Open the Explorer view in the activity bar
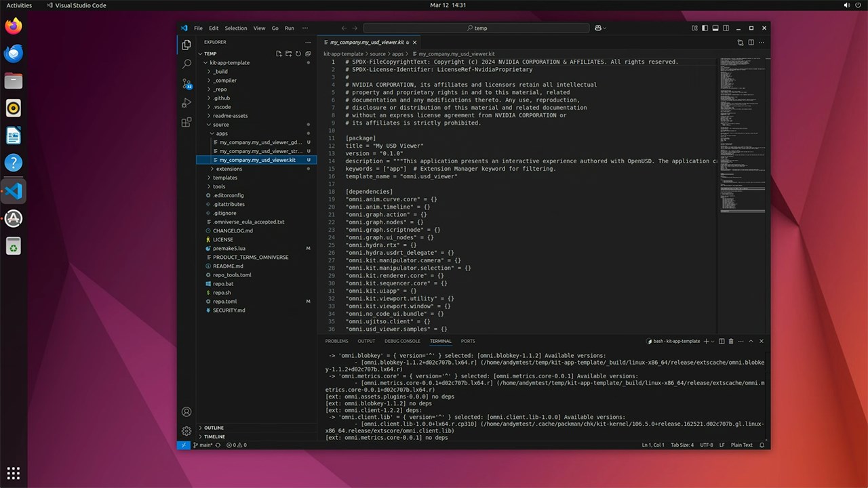The height and width of the screenshot is (488, 868). pos(186,45)
